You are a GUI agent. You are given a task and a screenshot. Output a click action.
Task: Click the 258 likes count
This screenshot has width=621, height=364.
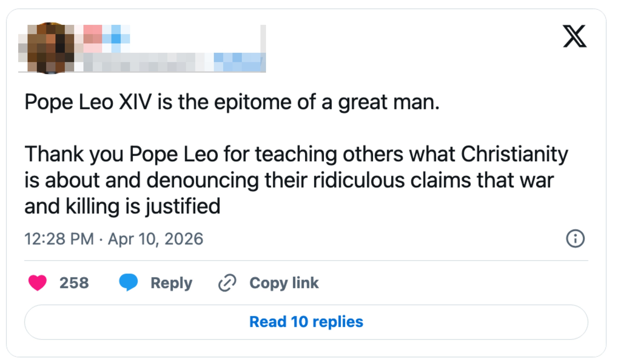(x=74, y=283)
